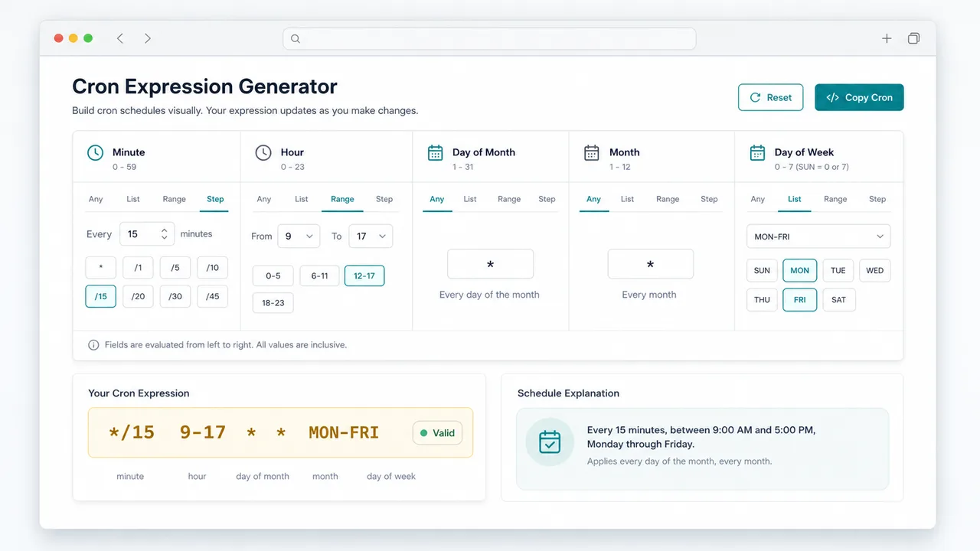The width and height of the screenshot is (980, 551).
Task: Click the Hour clock icon
Action: (263, 152)
